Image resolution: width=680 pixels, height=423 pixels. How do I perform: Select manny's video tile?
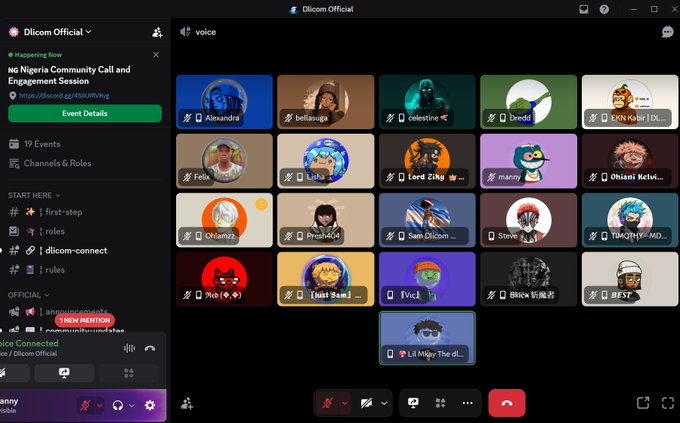(x=529, y=161)
